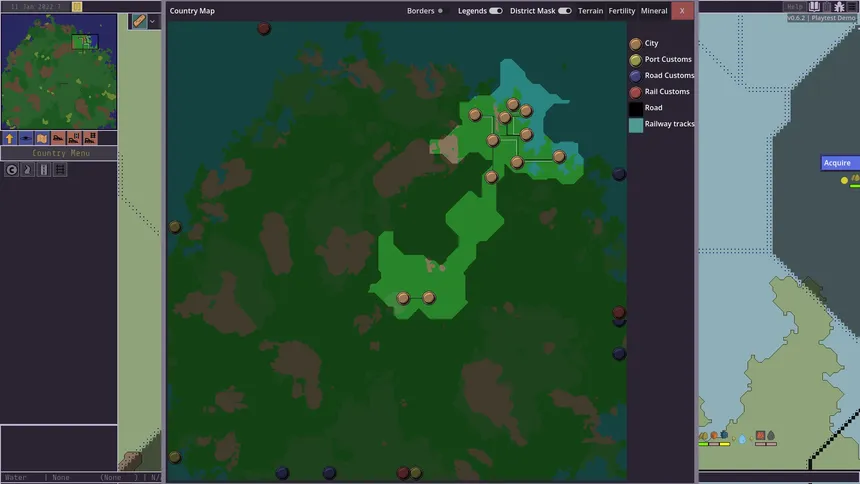860x484 pixels.
Task: Click the factory icon with rail symbol
Action: point(90,138)
